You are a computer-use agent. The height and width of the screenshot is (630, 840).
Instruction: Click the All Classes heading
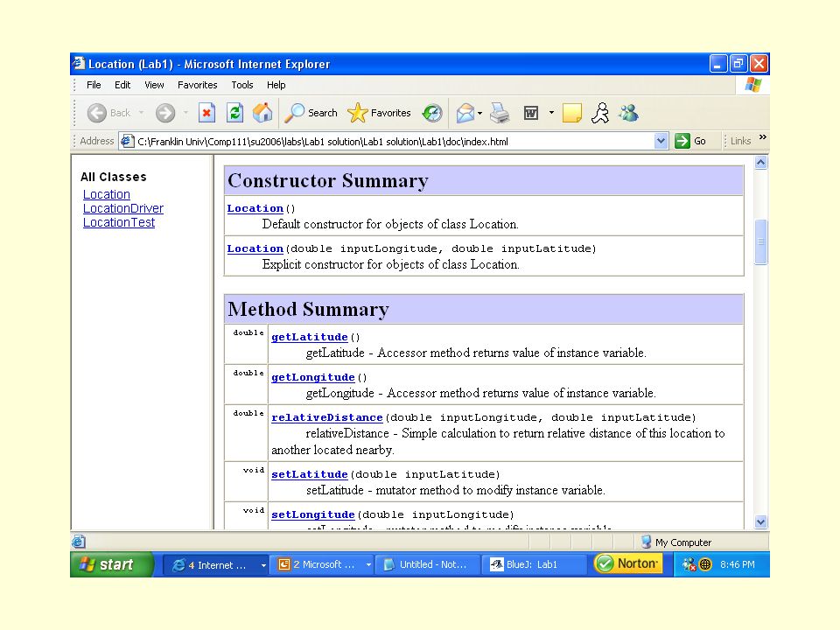[113, 177]
